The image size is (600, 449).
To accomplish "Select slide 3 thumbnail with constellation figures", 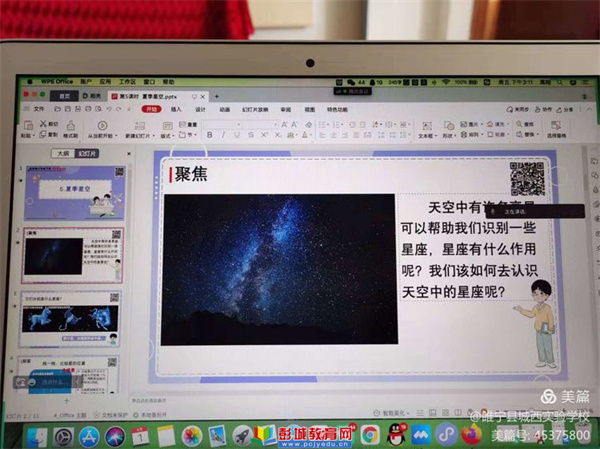I will [x=70, y=319].
